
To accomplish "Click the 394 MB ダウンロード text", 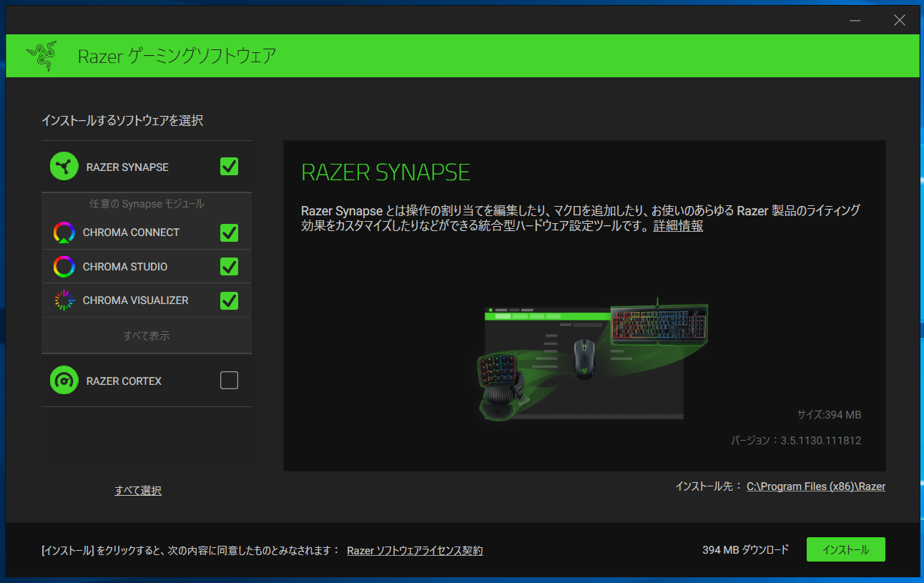I will coord(745,550).
